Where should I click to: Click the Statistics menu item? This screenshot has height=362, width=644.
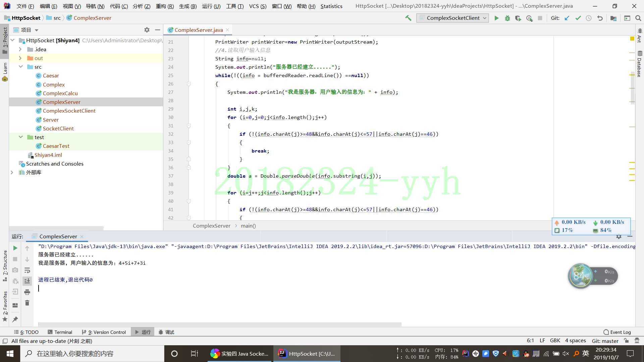(x=332, y=6)
